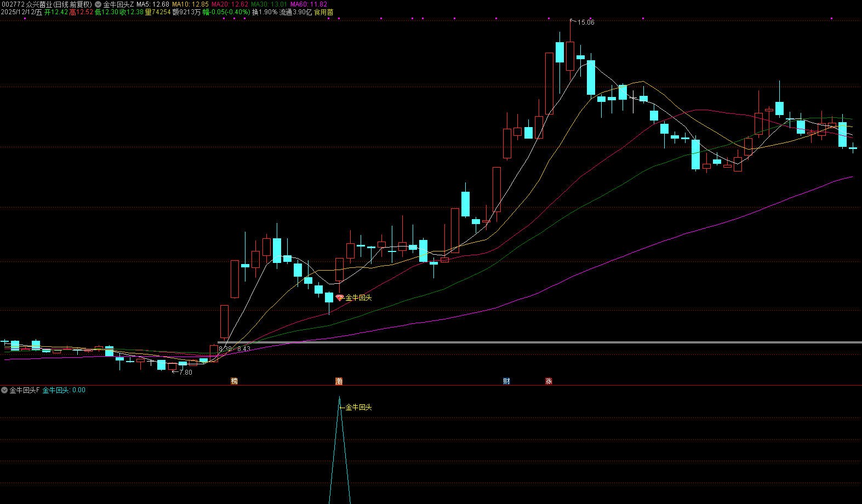Click the 8.38 - 8.43 gap label
Screen dimensions: 862x504
click(x=235, y=349)
